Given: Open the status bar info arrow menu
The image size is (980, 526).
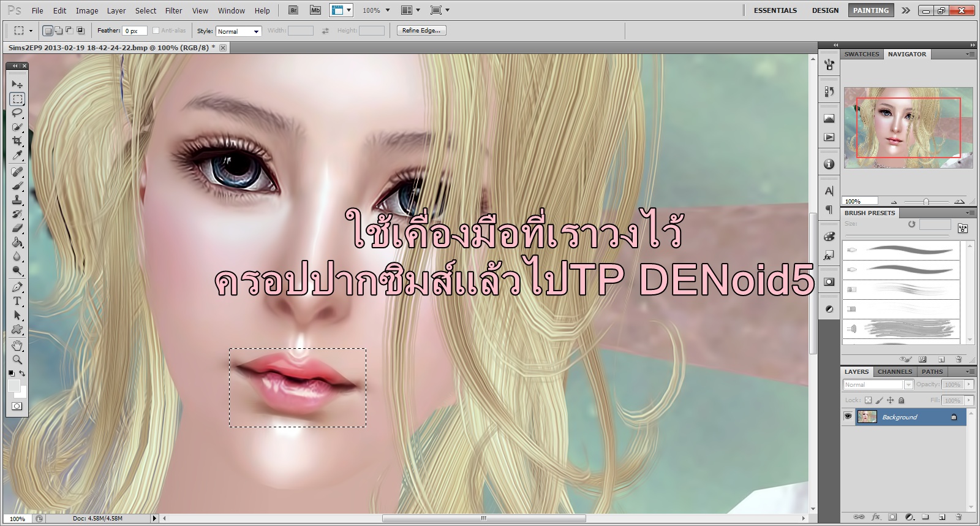Looking at the screenshot, I should click(154, 519).
